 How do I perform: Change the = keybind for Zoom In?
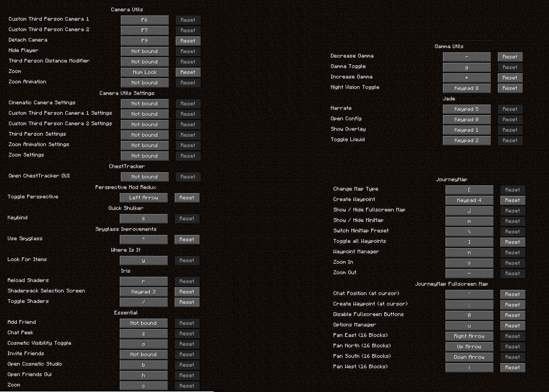(469, 263)
